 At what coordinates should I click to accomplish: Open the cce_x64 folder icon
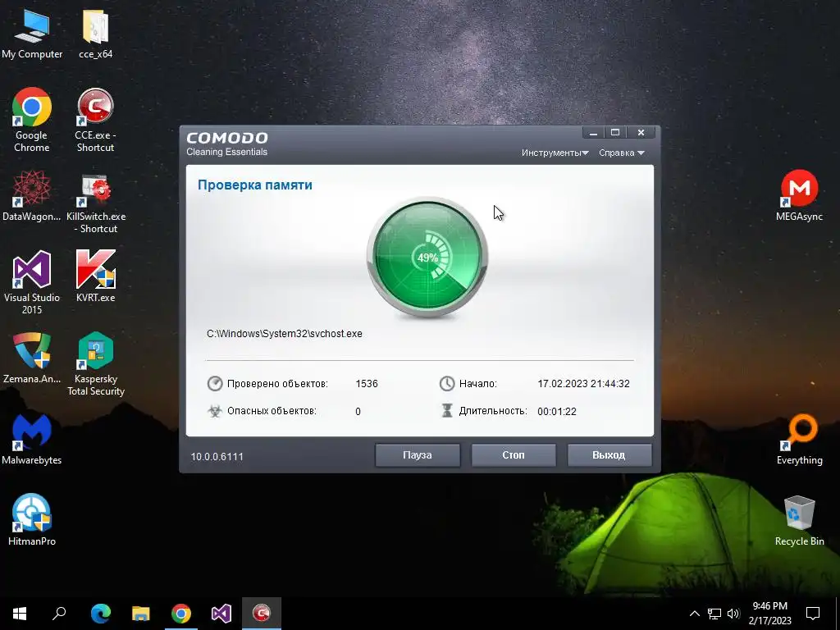point(95,33)
